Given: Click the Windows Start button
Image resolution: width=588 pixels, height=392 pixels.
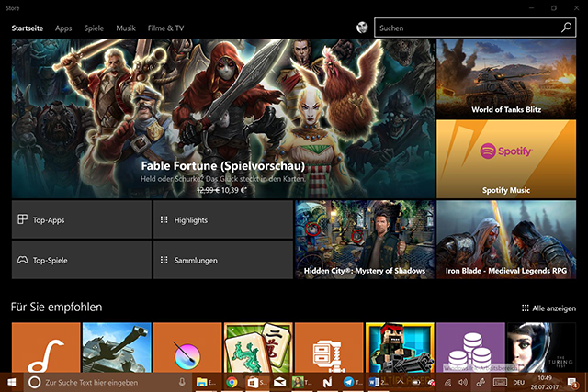Looking at the screenshot, I should [x=12, y=381].
